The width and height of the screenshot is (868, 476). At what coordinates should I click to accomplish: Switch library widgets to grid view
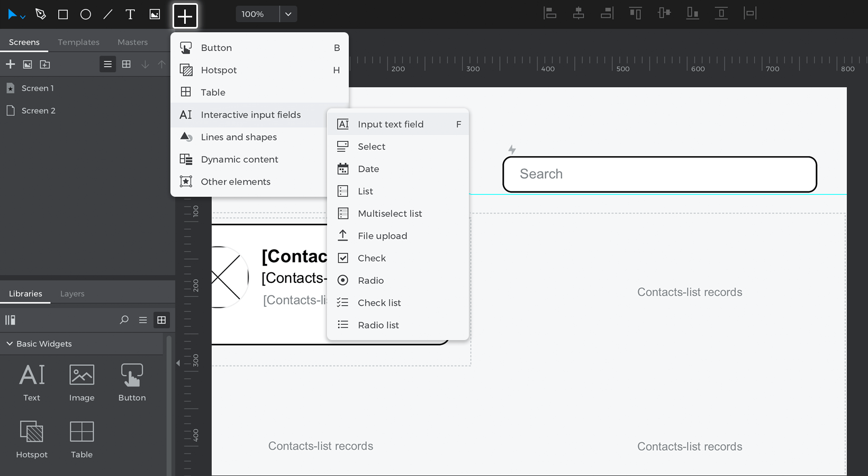click(x=161, y=320)
